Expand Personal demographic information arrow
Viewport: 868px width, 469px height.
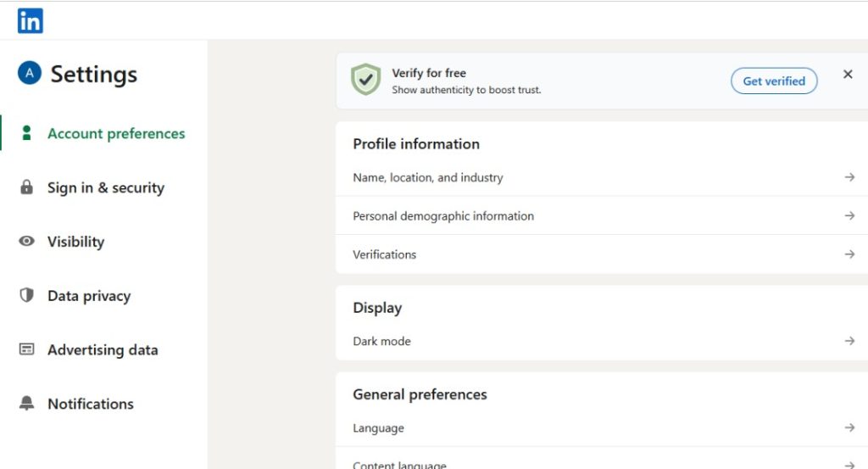pos(849,216)
